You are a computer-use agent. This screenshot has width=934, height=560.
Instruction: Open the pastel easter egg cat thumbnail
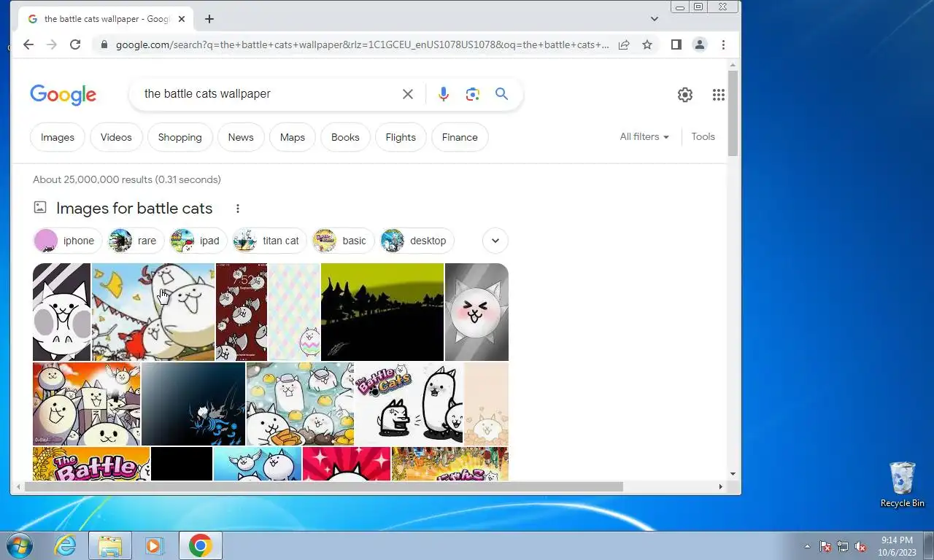pyautogui.click(x=294, y=312)
